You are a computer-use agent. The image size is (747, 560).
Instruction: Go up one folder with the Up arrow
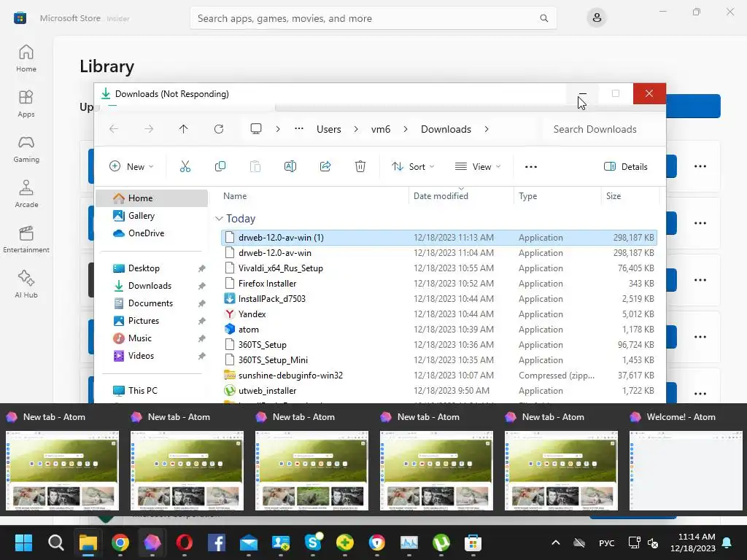point(183,129)
